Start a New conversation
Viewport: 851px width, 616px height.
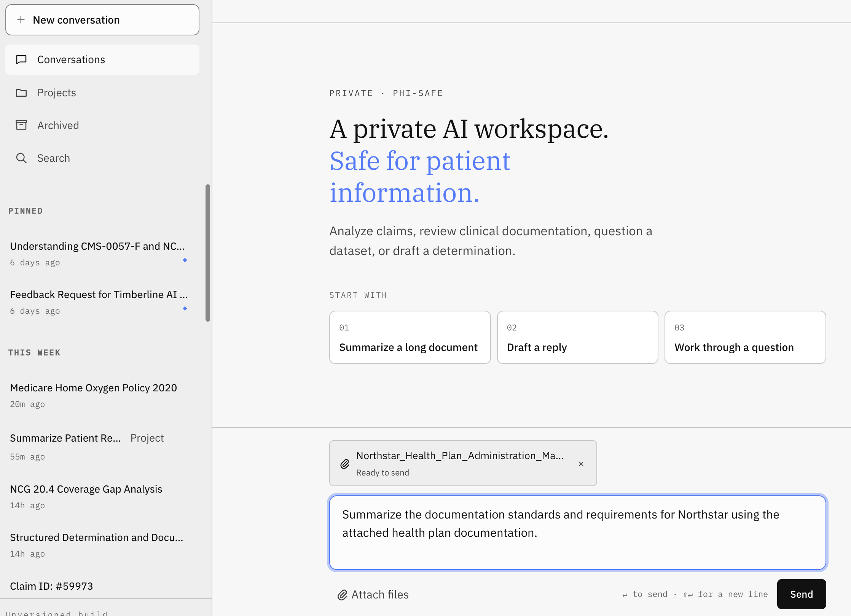click(102, 20)
